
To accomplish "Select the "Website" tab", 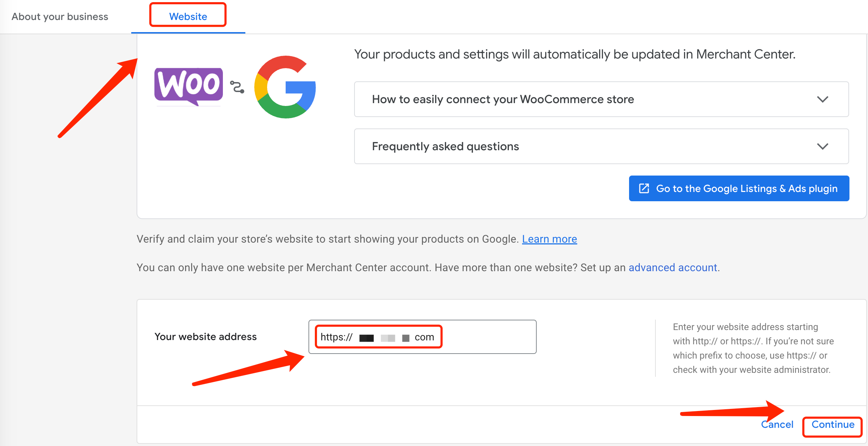I will tap(188, 16).
